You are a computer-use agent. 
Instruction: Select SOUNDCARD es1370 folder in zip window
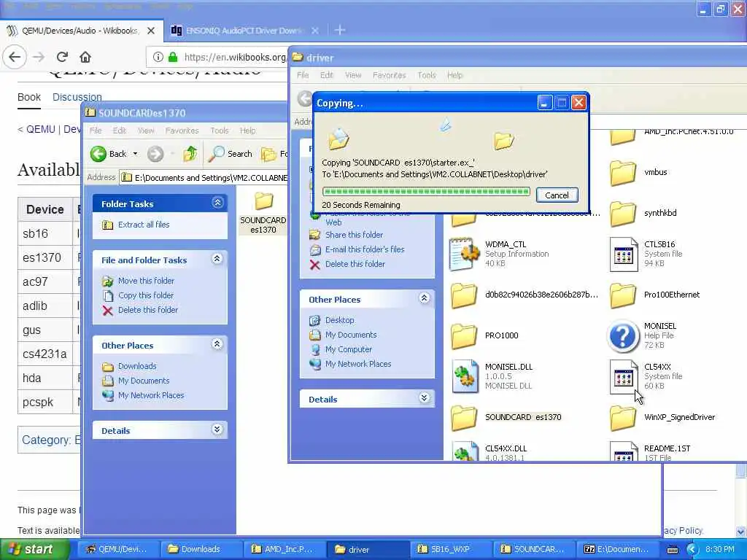tap(263, 212)
